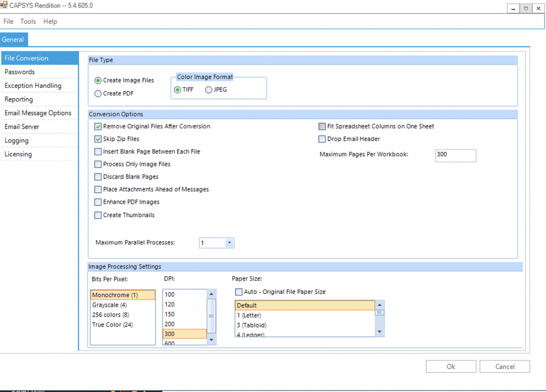Open the Tools menu

click(28, 21)
